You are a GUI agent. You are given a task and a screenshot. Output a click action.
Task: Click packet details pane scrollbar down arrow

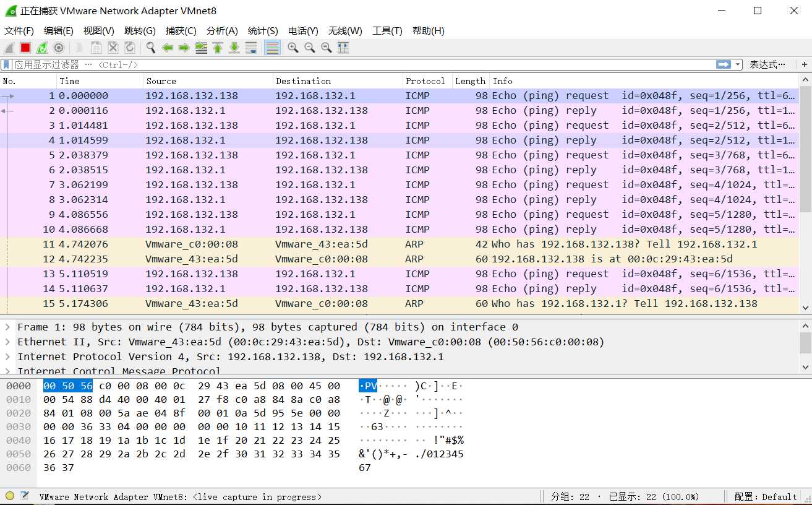click(x=805, y=367)
